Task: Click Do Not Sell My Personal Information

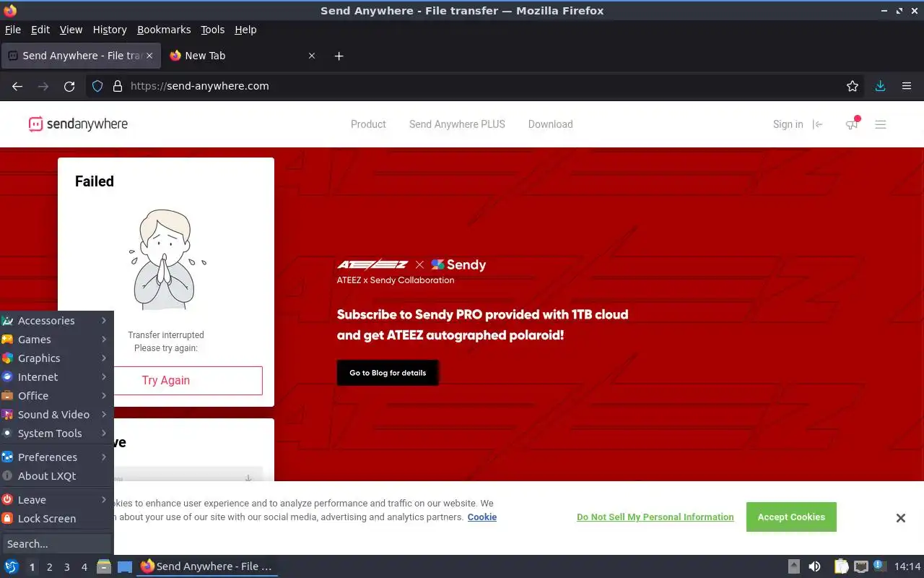Action: click(x=655, y=517)
